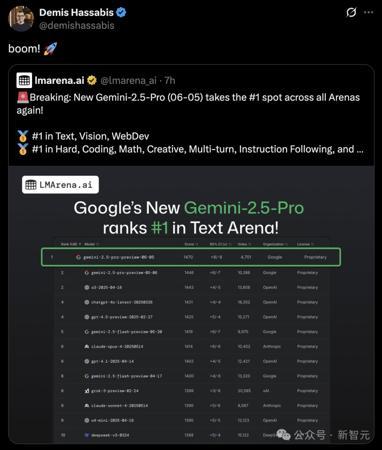Screen dimensions: 382x450
Task: Click the rocket emoji after boom!
Action: 50,49
